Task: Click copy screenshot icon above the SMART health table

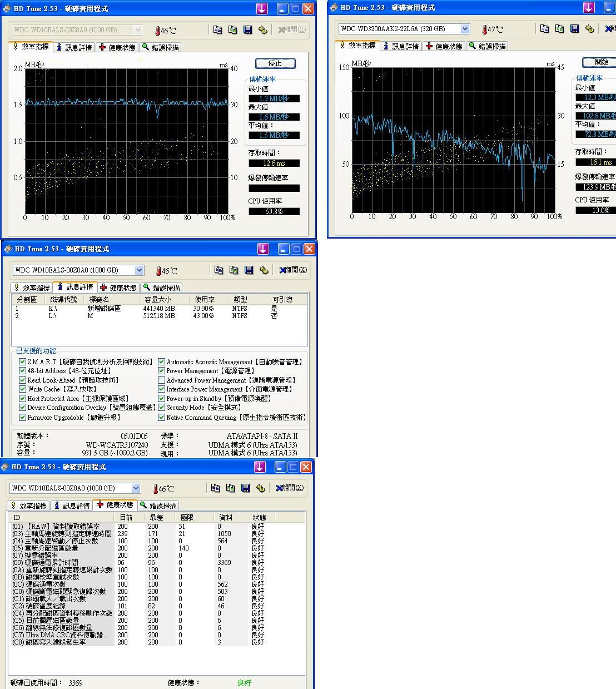Action: click(230, 488)
